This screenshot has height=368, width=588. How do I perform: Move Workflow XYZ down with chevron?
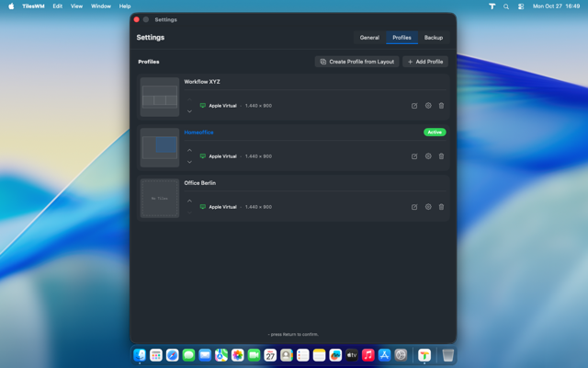pos(190,111)
